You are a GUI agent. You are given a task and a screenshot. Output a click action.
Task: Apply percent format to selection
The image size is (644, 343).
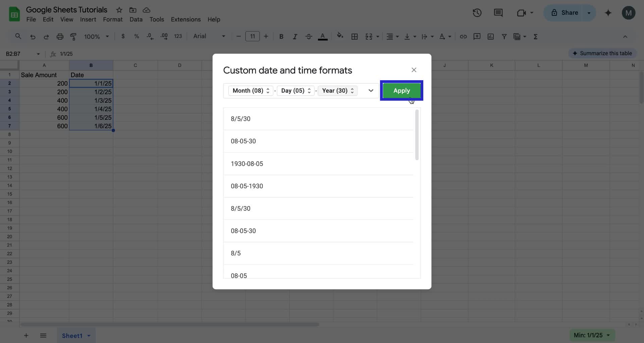[137, 36]
